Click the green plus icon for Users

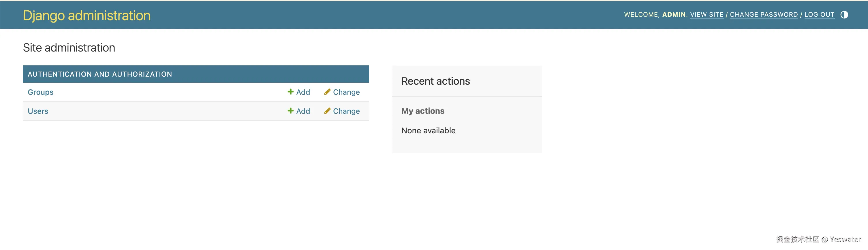point(290,111)
